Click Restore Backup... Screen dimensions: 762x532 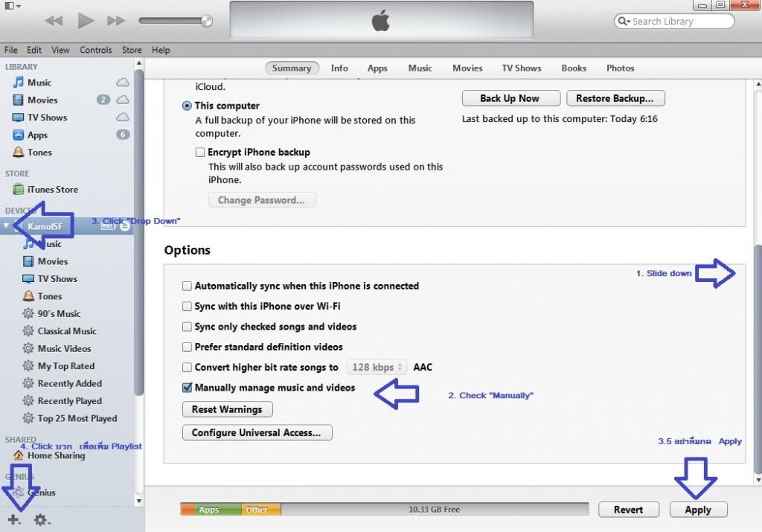615,99
